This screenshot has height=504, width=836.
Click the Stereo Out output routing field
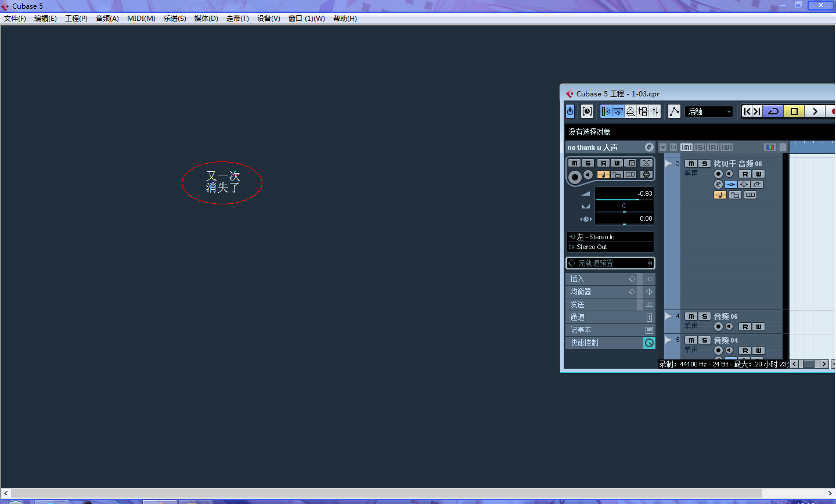[x=610, y=247]
